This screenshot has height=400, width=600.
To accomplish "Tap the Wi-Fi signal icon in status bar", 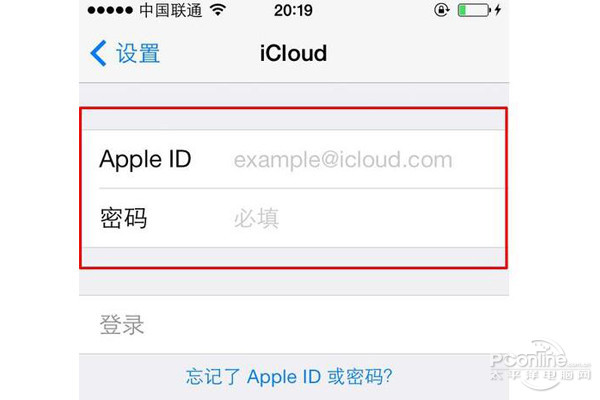I will [218, 10].
